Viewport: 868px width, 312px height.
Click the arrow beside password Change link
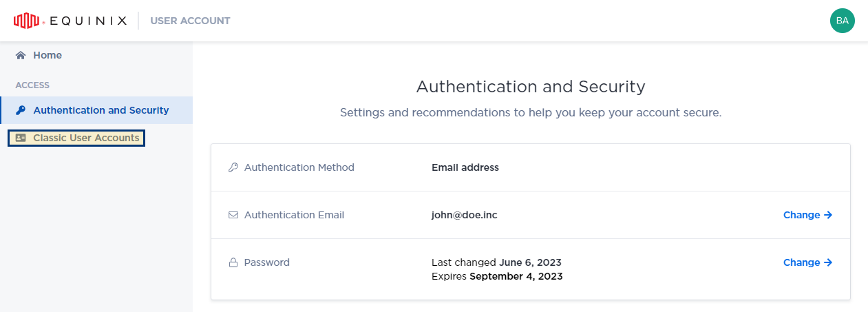point(828,262)
